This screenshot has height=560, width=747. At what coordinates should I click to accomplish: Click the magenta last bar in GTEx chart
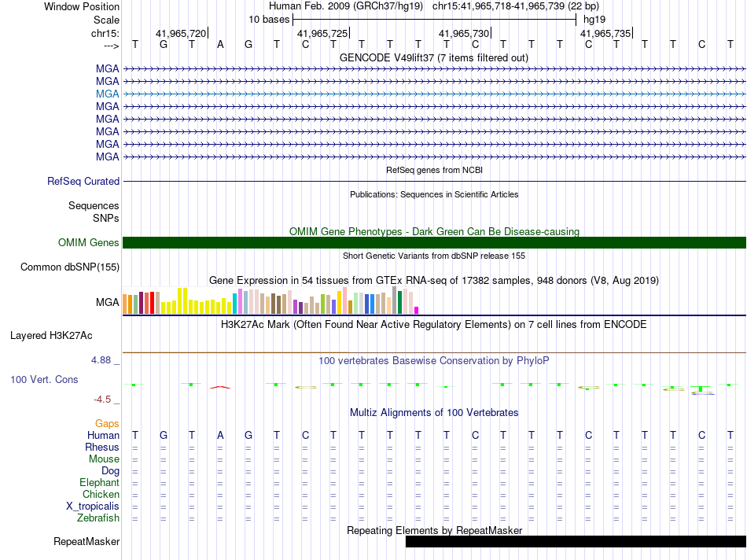coord(417,310)
